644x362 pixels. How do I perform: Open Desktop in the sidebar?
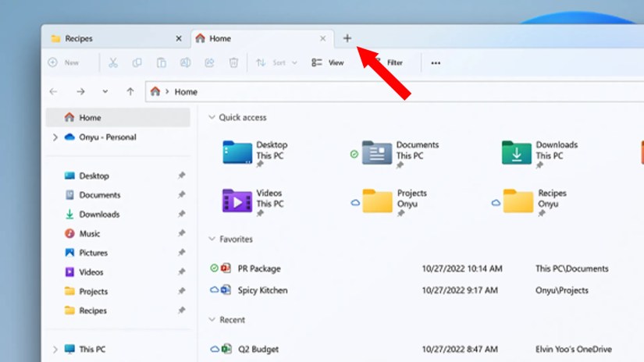94,176
